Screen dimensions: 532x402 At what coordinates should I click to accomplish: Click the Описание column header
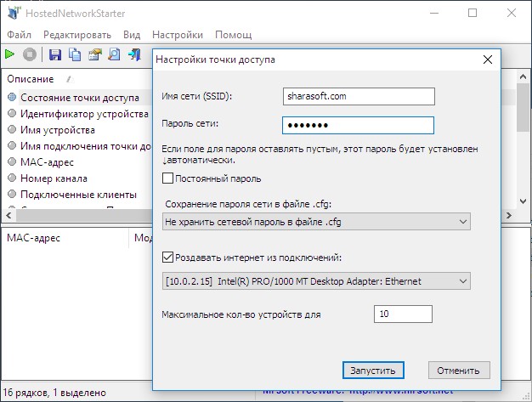pyautogui.click(x=31, y=79)
